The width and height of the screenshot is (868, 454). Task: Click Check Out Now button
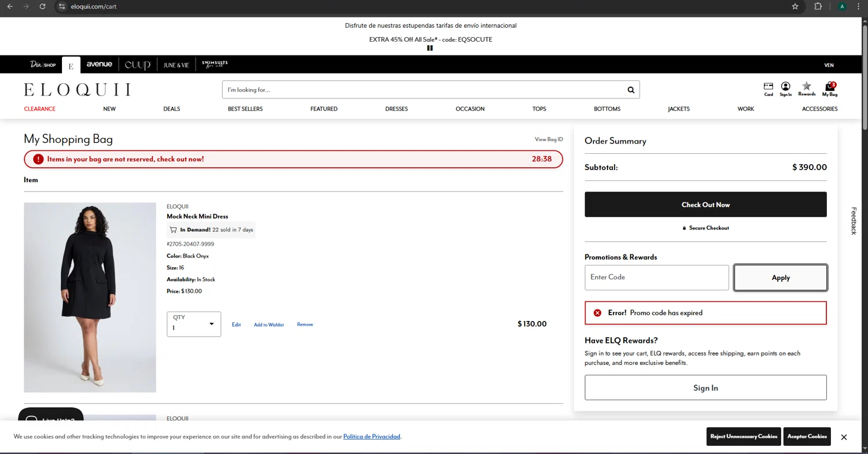coord(705,205)
